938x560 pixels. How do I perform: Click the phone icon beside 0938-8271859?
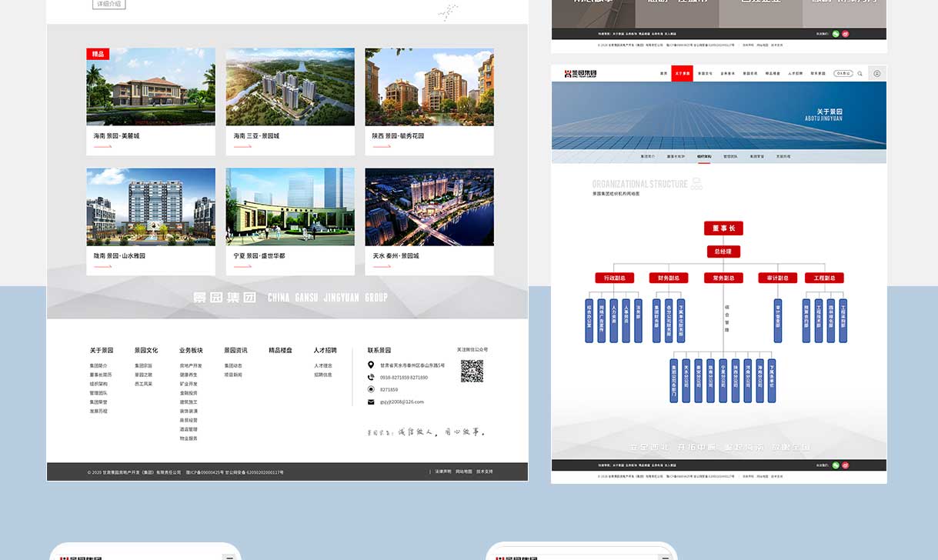[x=371, y=378]
